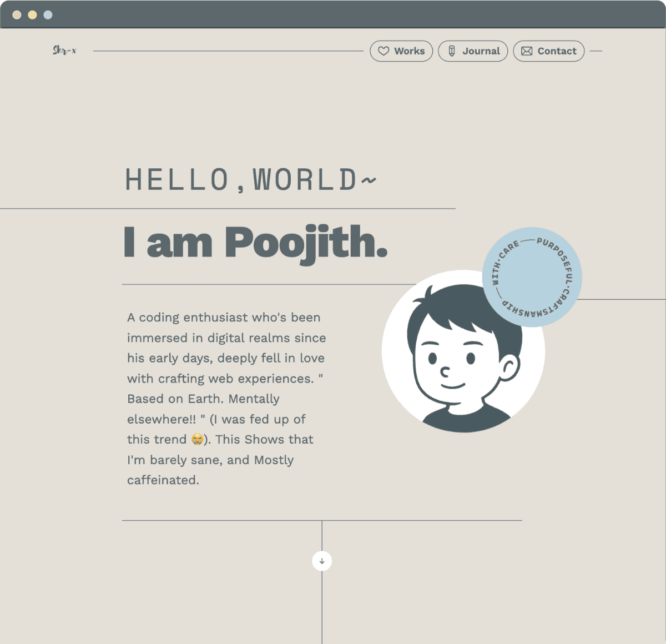Screen dimensions: 666x644
Task: Click the crying emoji in the intro paragraph
Action: click(x=197, y=440)
